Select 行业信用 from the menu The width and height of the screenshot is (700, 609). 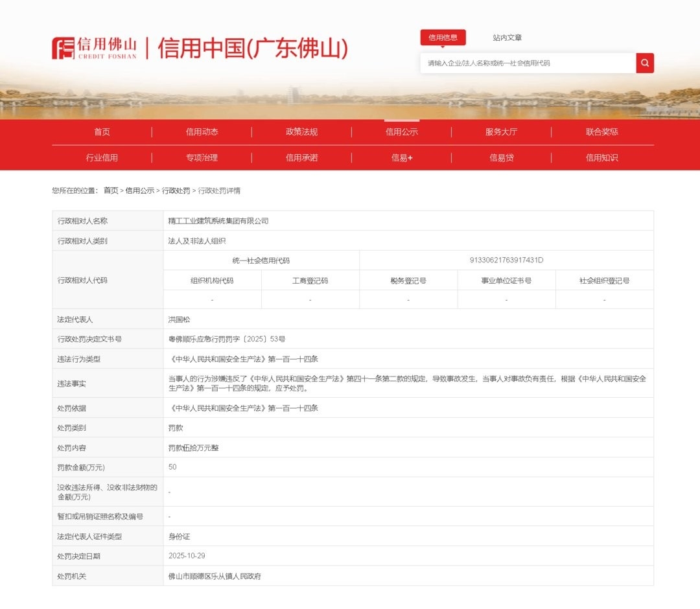coord(101,157)
